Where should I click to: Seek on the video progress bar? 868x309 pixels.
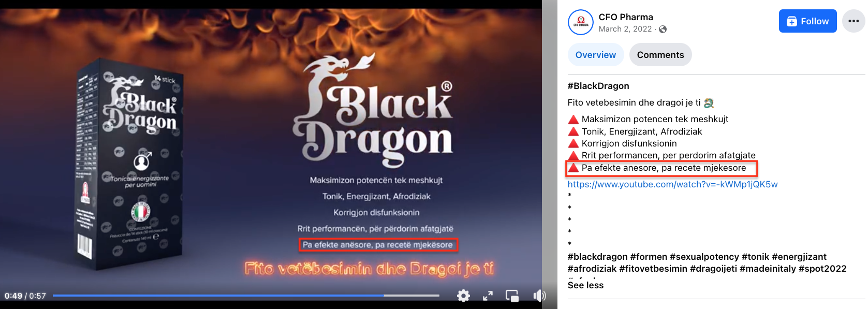[246, 296]
